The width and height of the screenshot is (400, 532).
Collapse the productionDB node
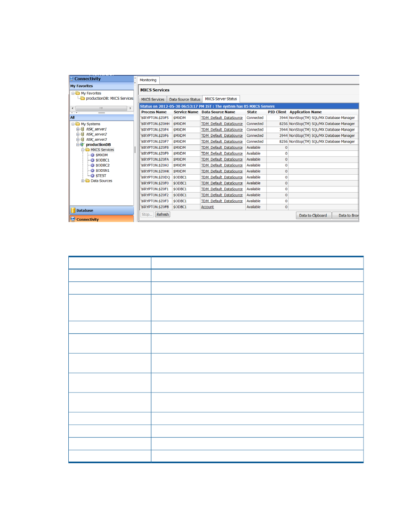click(78, 145)
